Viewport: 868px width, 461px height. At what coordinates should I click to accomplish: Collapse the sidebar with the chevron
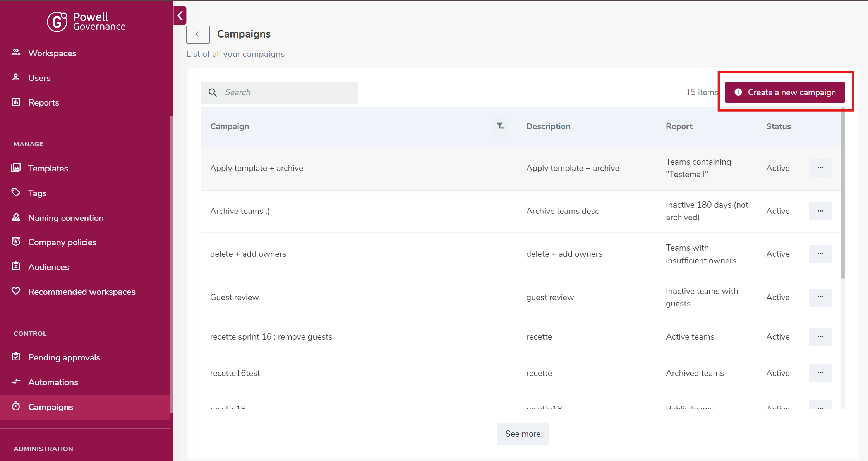coord(180,16)
